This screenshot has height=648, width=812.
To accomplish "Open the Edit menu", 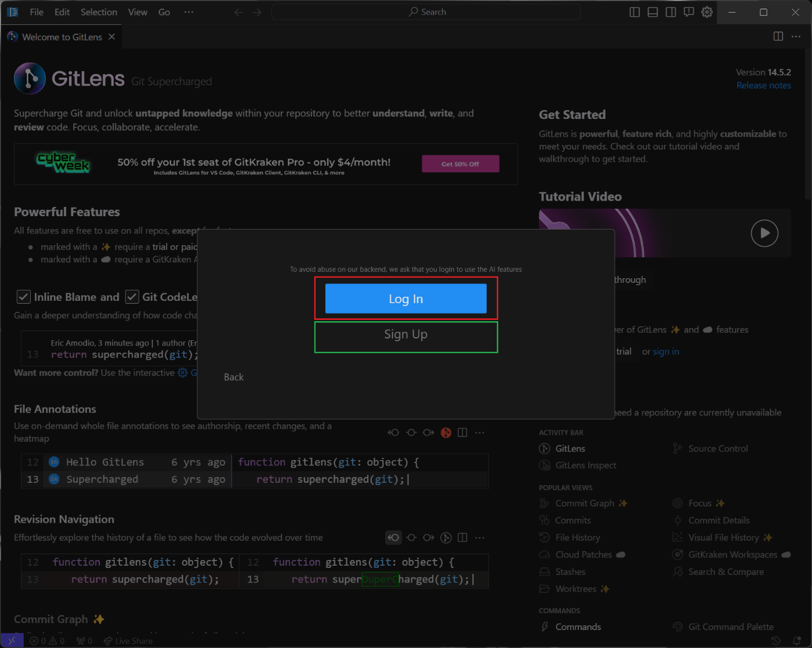I will click(62, 12).
